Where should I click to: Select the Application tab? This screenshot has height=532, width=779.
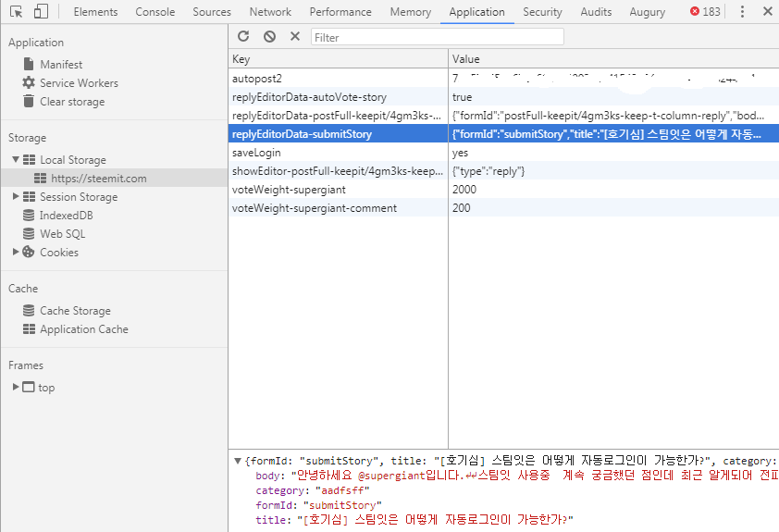[477, 12]
